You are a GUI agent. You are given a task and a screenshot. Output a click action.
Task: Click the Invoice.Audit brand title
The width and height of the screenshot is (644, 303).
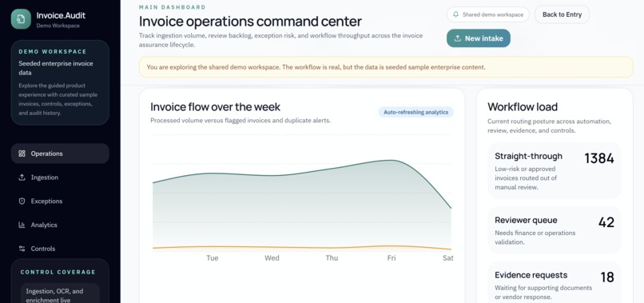point(61,16)
